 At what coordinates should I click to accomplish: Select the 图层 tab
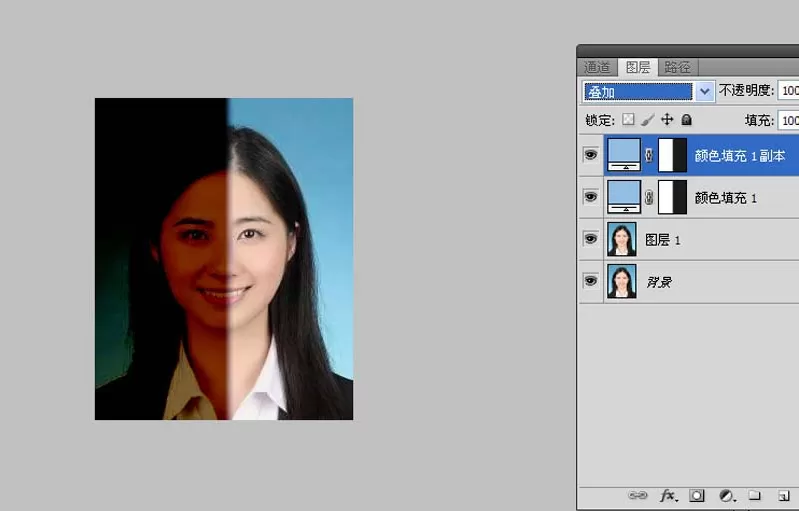(638, 67)
